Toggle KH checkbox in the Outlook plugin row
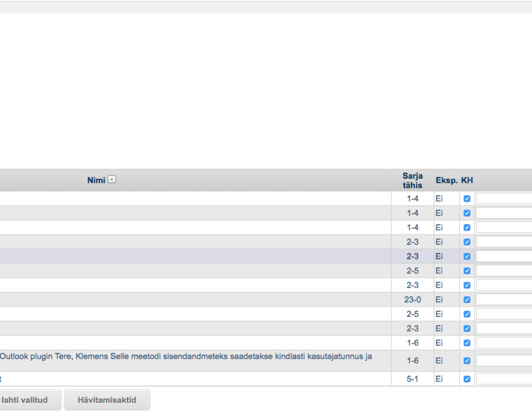The width and height of the screenshot is (532, 414). pyautogui.click(x=467, y=360)
